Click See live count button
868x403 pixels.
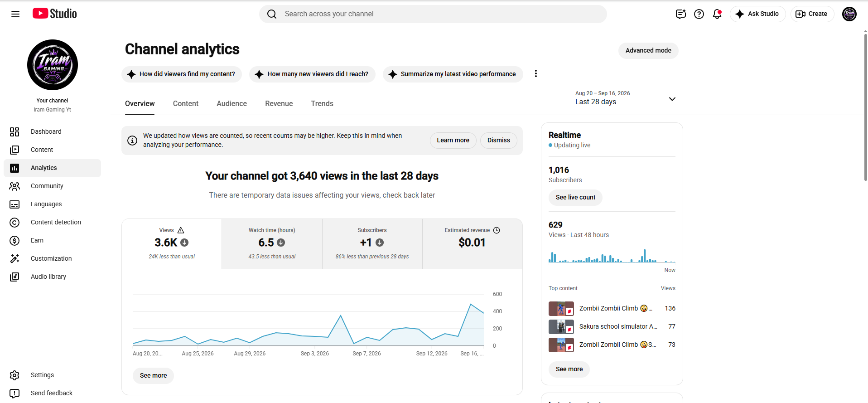(575, 197)
